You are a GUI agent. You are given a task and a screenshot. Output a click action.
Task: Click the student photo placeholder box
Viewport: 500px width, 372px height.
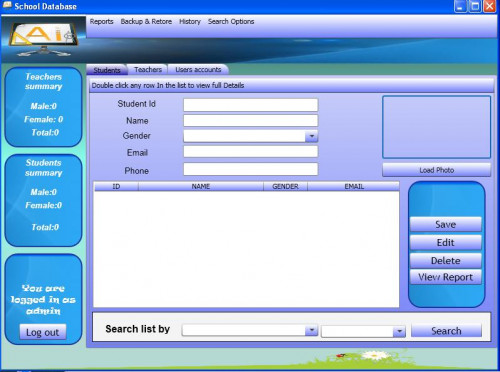pos(436,127)
